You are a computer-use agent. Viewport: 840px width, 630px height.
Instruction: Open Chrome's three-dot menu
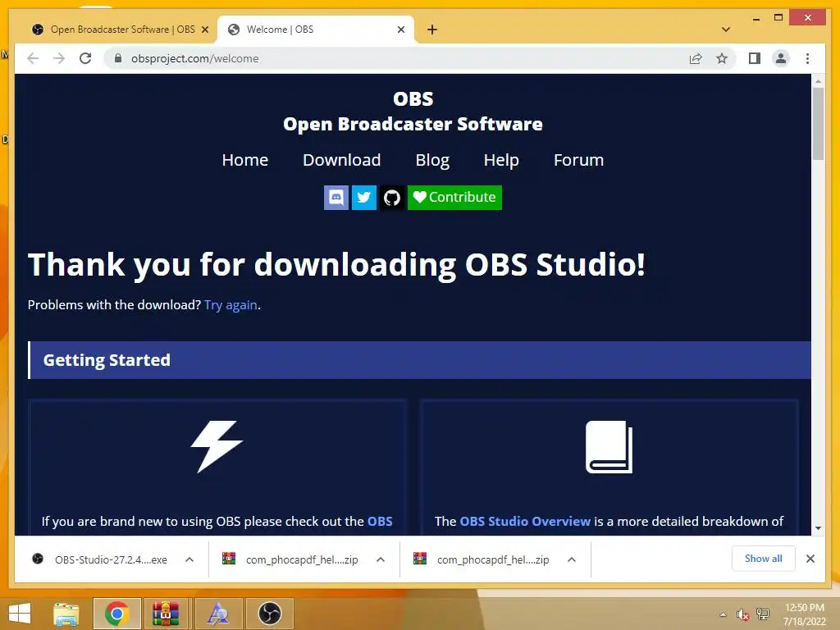click(807, 58)
